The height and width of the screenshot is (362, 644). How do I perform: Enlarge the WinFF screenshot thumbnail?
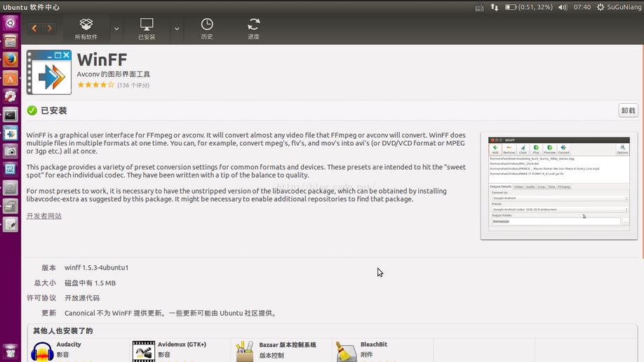click(559, 186)
